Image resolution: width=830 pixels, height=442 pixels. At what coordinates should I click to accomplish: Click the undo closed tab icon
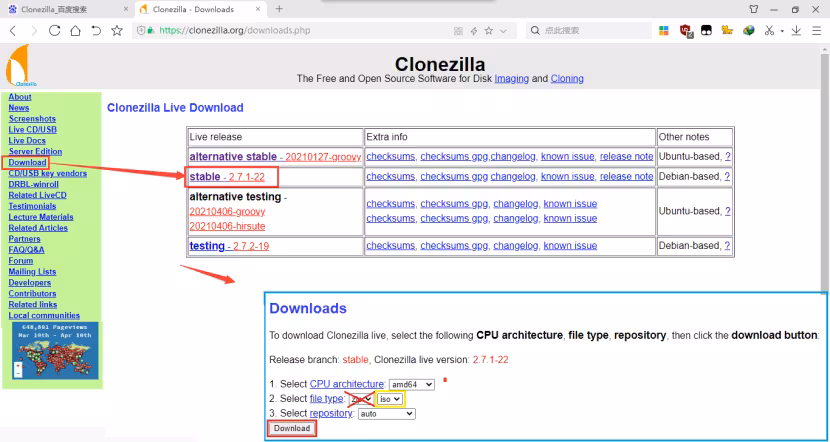[x=96, y=31]
